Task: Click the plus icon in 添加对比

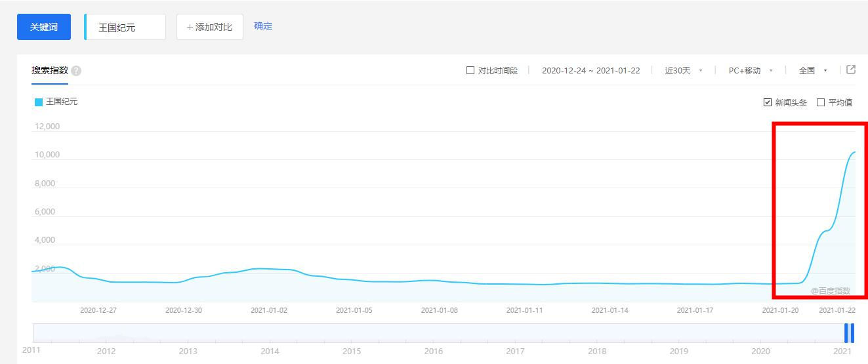Action: pos(190,28)
